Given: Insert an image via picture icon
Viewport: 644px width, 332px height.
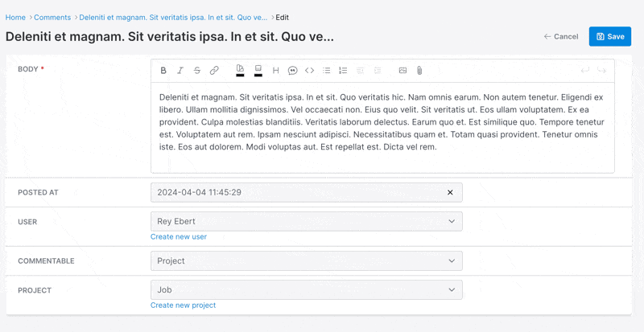Looking at the screenshot, I should click(402, 71).
